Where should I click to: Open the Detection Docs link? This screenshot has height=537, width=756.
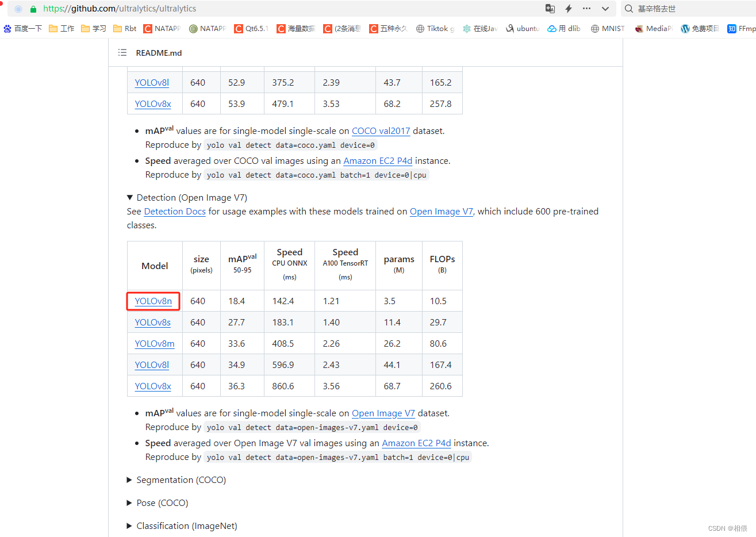pyautogui.click(x=175, y=211)
